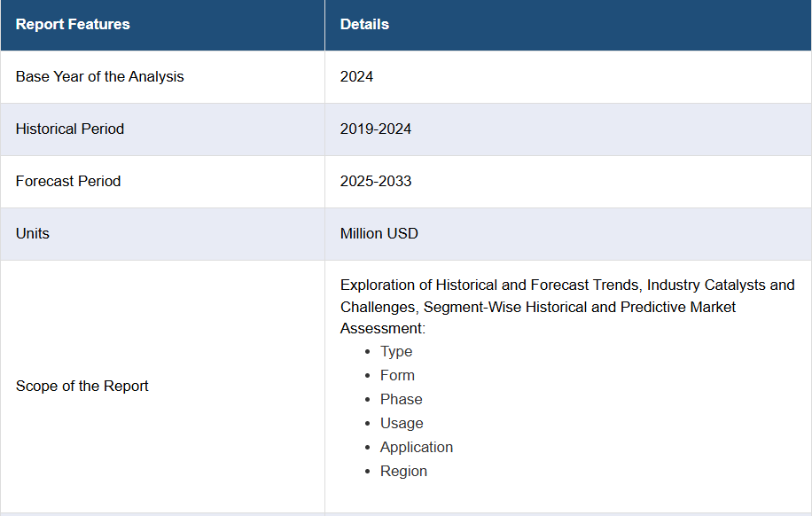Click the '2025-2033' value
This screenshot has height=516, width=812.
(x=376, y=182)
